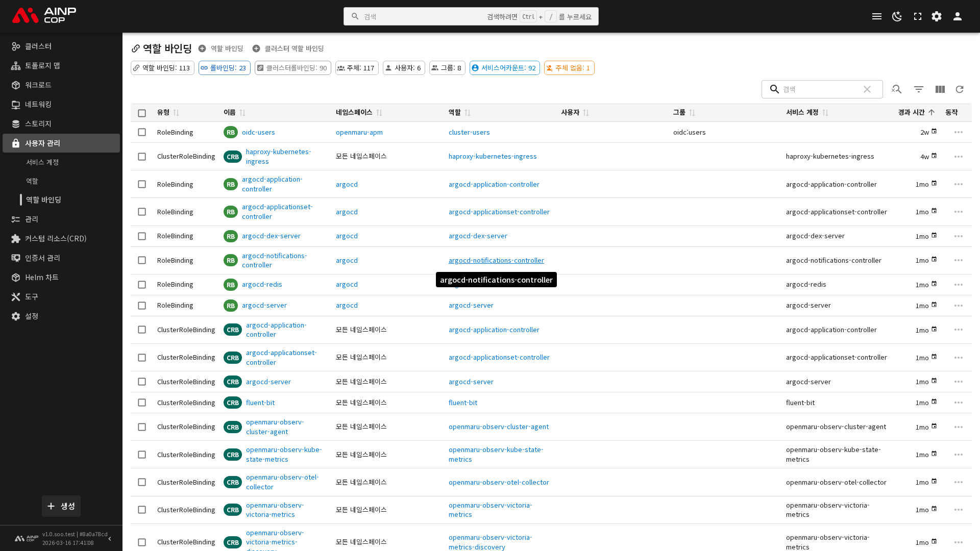Open the top bar settings gear
980x551 pixels.
pyautogui.click(x=937, y=16)
